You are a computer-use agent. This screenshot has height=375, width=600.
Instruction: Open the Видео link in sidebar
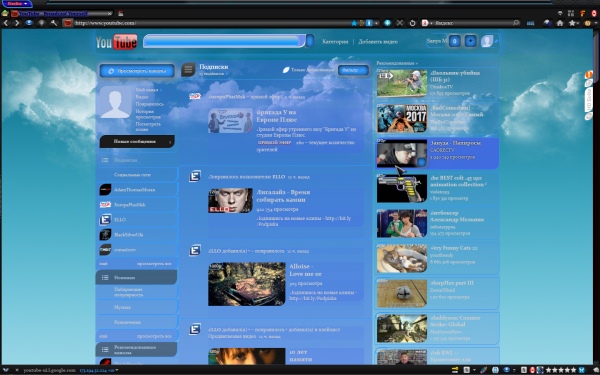point(142,97)
